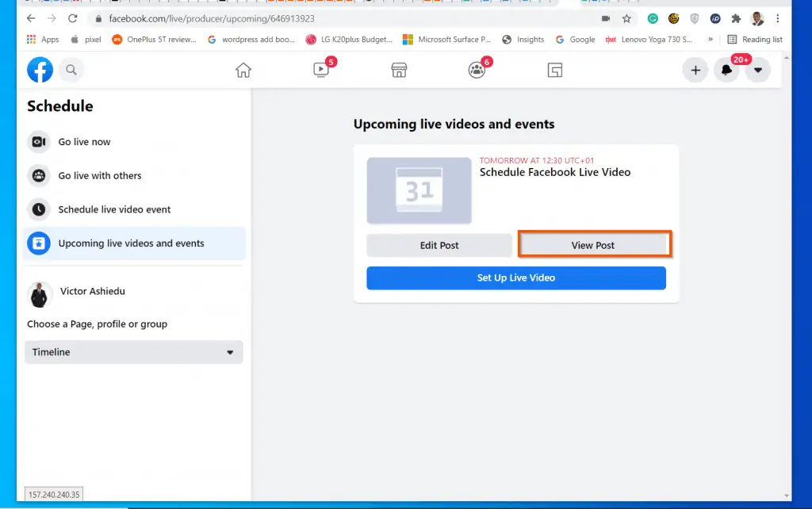Screen dimensions: 812x509
Task: Open the Insights bookmark
Action: [x=523, y=40]
